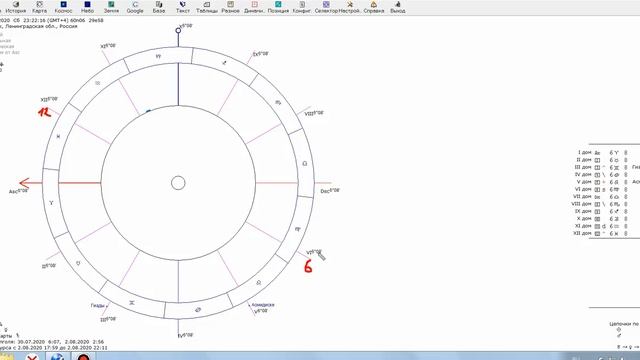Open the Селектор tool
This screenshot has width=640, height=360.
point(326,7)
